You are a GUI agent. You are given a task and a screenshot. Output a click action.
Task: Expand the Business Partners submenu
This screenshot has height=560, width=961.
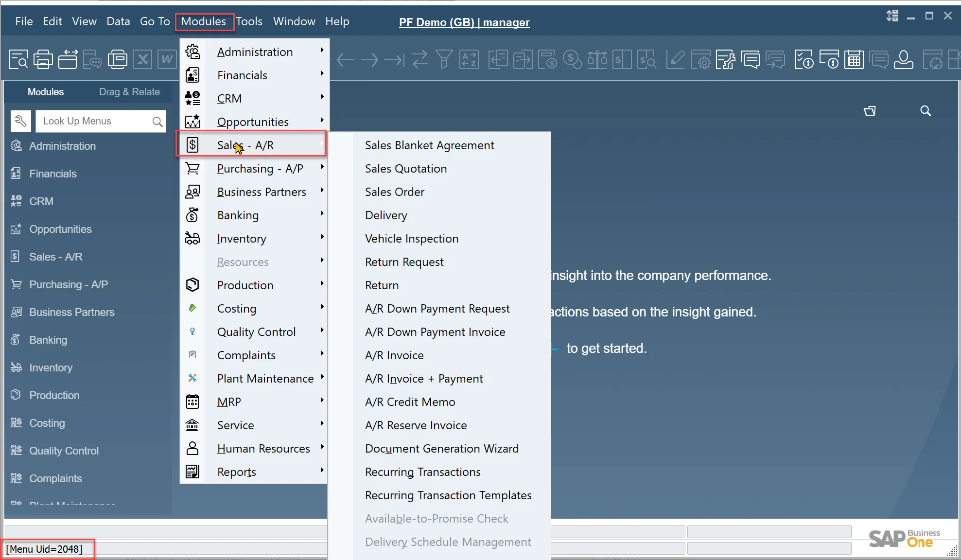(262, 192)
